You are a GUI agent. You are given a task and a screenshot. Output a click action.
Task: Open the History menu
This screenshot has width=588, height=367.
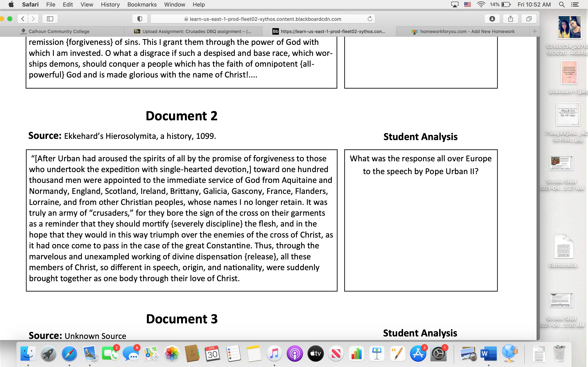[x=110, y=4]
